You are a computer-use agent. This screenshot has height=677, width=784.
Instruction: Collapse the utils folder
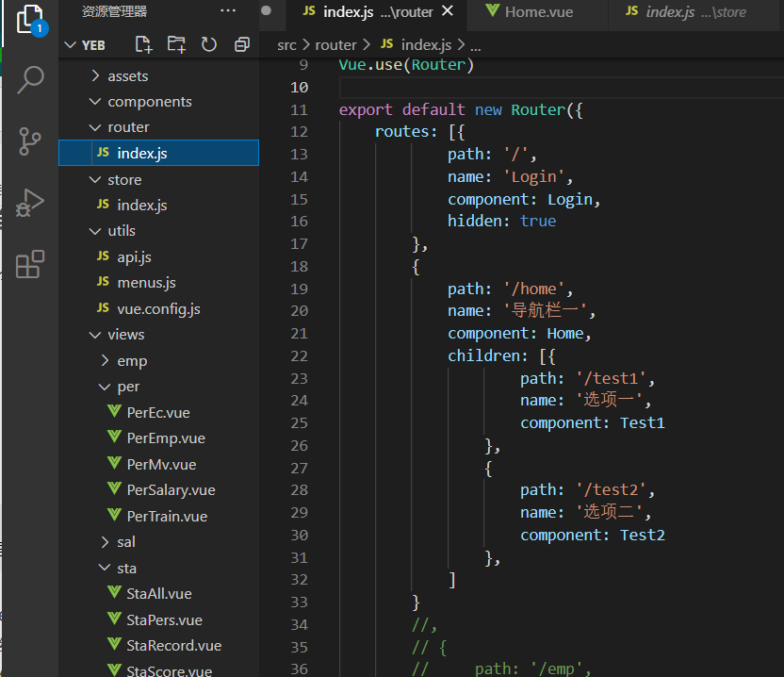95,231
